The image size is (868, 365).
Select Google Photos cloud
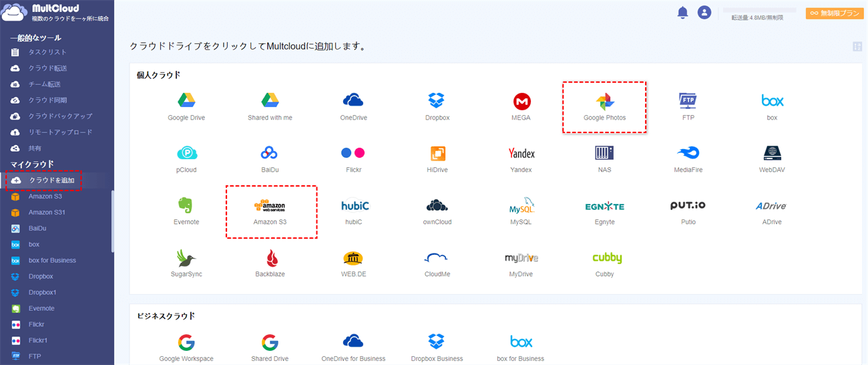click(x=605, y=107)
